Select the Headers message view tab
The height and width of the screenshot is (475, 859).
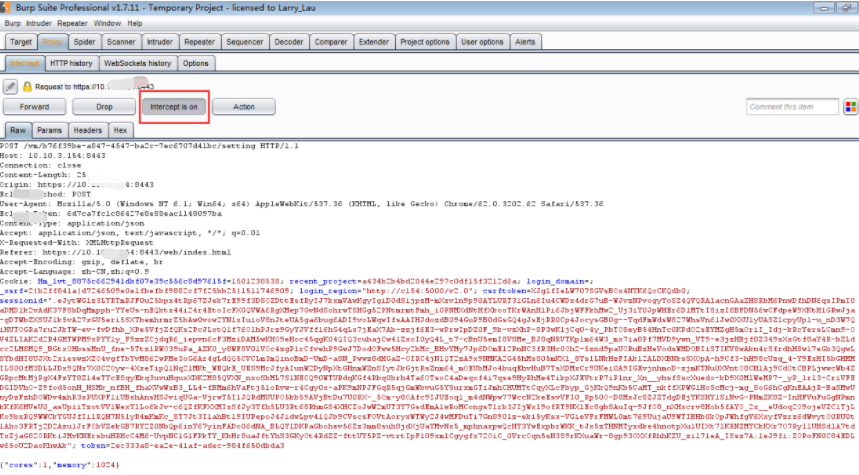[88, 130]
